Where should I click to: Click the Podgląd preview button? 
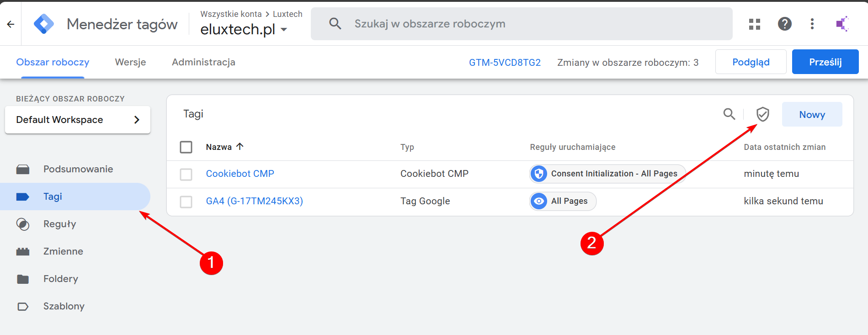coord(751,62)
